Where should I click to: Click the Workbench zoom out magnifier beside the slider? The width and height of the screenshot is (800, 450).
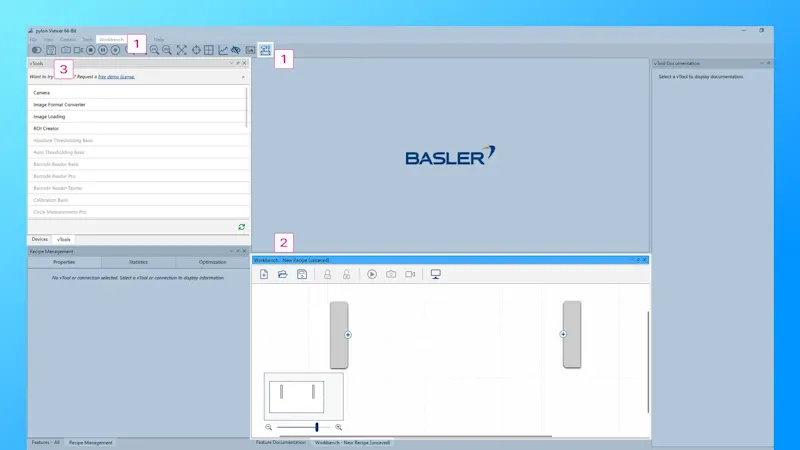pos(268,428)
